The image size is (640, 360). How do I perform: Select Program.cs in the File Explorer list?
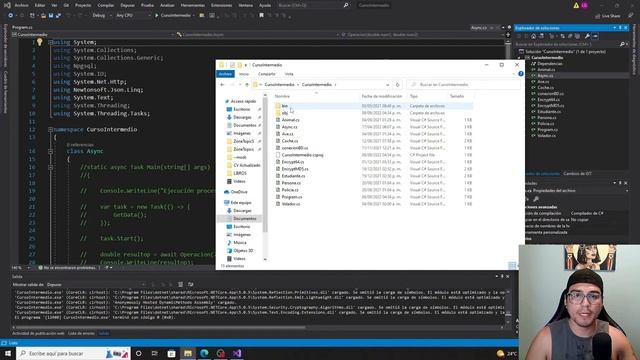click(292, 197)
